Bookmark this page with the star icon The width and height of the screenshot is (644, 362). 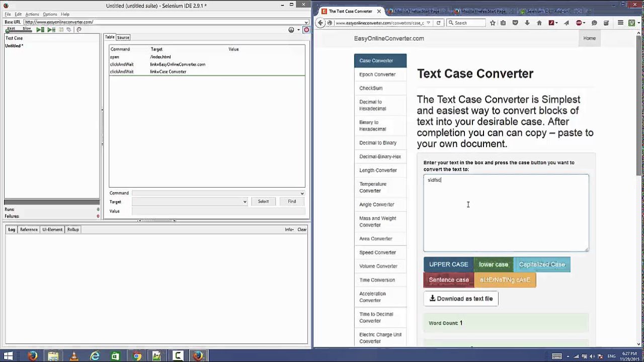(x=493, y=23)
